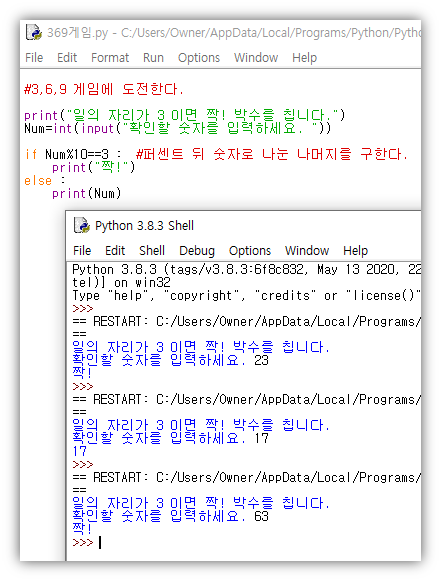Screen dimensions: 441x581
Task: Open the Options menu in the Python Shell
Action: (x=250, y=251)
